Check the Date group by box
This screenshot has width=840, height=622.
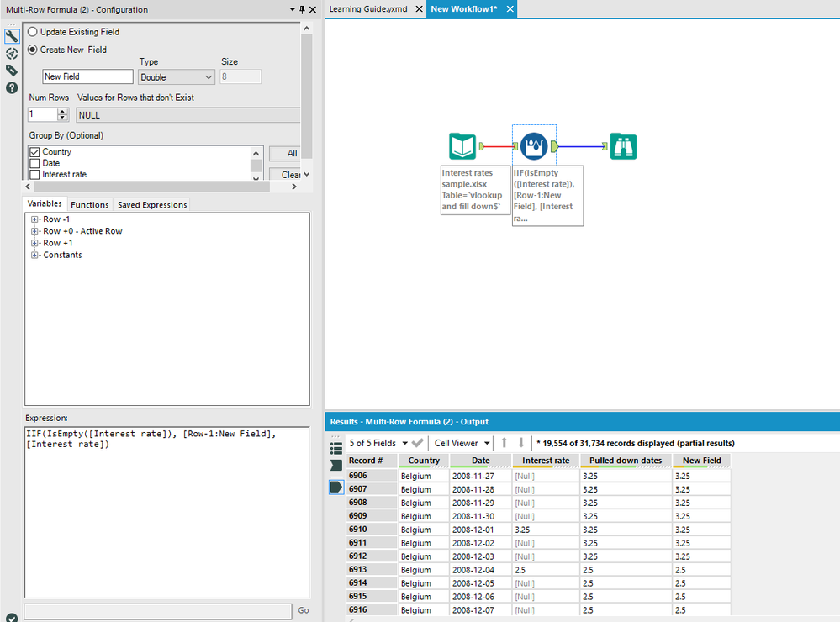34,163
